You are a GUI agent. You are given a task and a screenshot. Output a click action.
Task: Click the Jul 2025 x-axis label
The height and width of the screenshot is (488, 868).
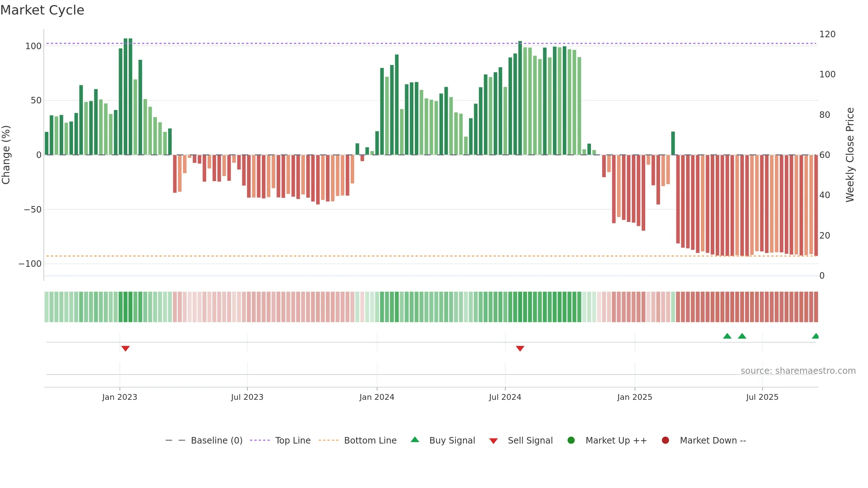tap(762, 397)
